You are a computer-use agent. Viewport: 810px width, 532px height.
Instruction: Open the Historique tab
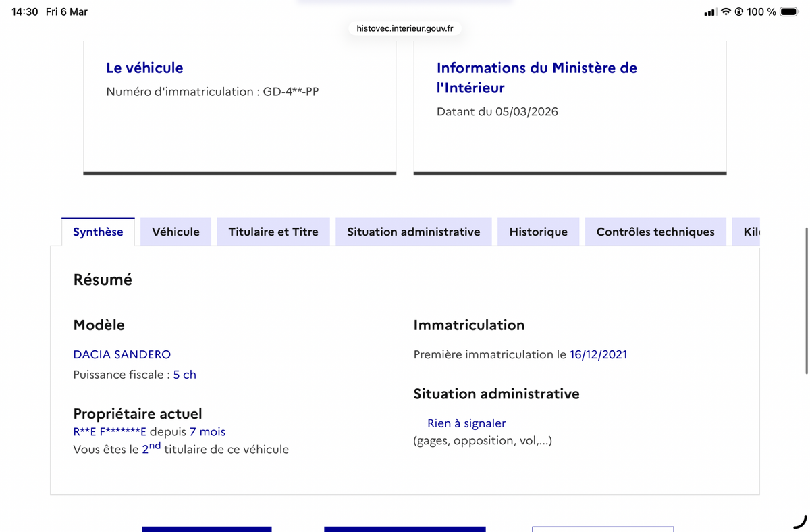[538, 232]
